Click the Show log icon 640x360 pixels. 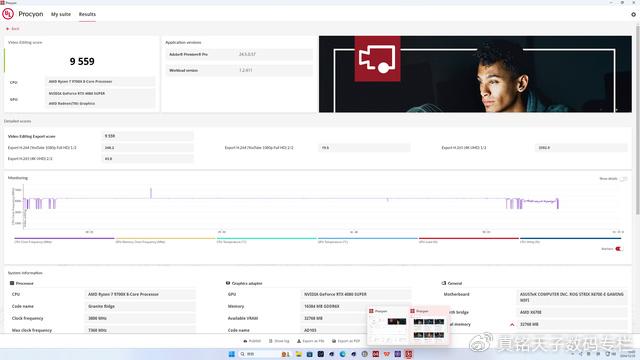tap(271, 341)
